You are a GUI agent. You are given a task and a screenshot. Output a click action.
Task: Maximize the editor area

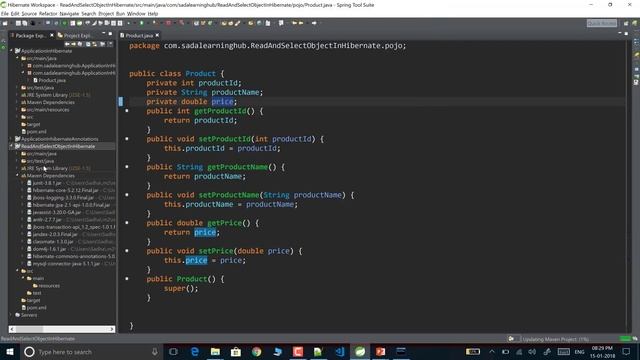(626, 33)
